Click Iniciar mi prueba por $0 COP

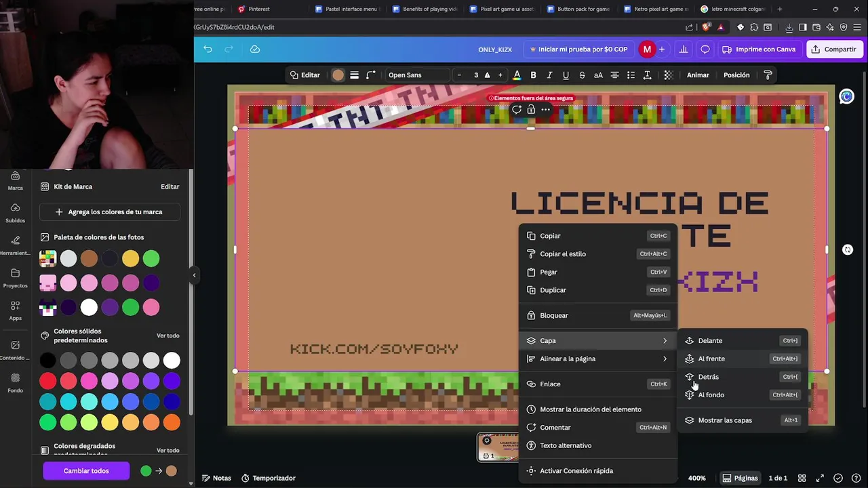(x=578, y=49)
